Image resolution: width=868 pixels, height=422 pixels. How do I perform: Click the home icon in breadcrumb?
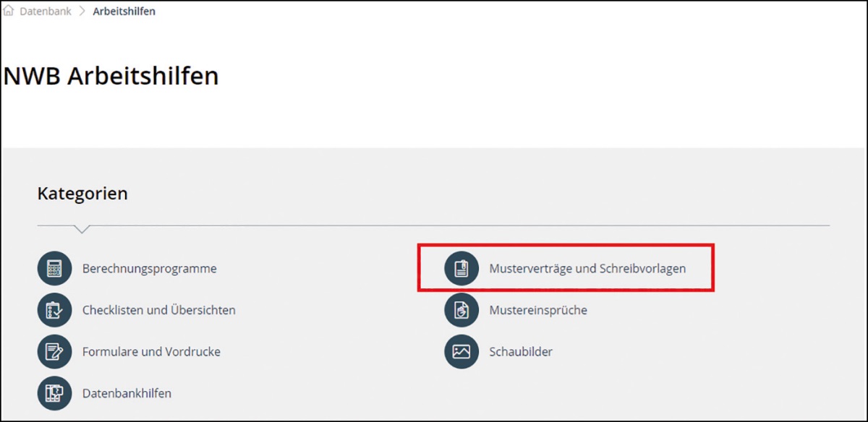[x=9, y=12]
